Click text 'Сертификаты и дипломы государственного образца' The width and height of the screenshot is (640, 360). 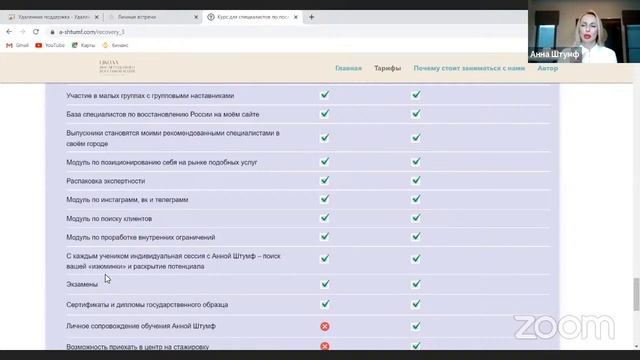point(147,304)
